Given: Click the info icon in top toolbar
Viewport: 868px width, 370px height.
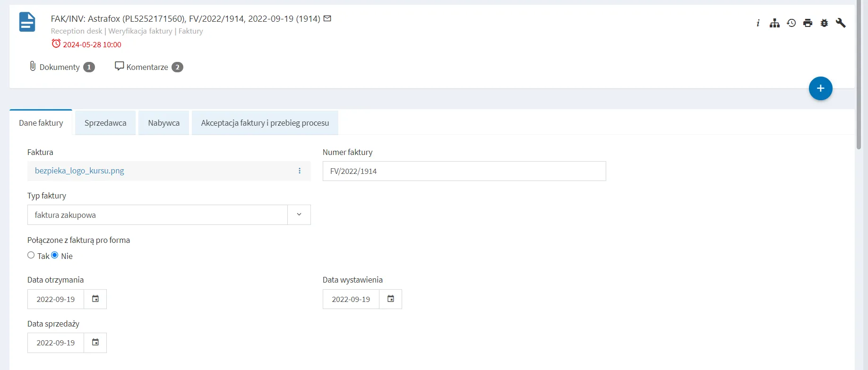Looking at the screenshot, I should [758, 23].
